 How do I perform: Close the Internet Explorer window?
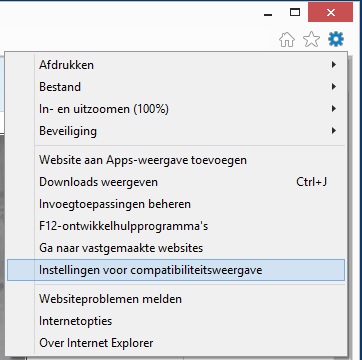click(x=330, y=12)
